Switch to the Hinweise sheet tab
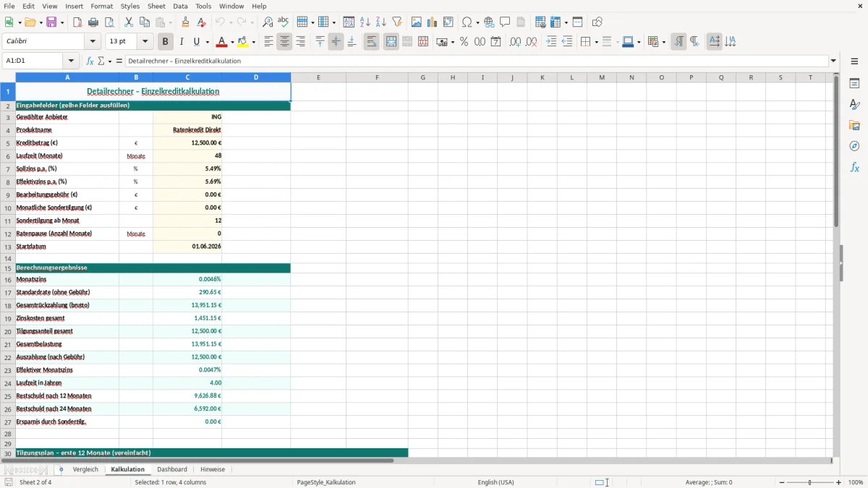 (213, 470)
